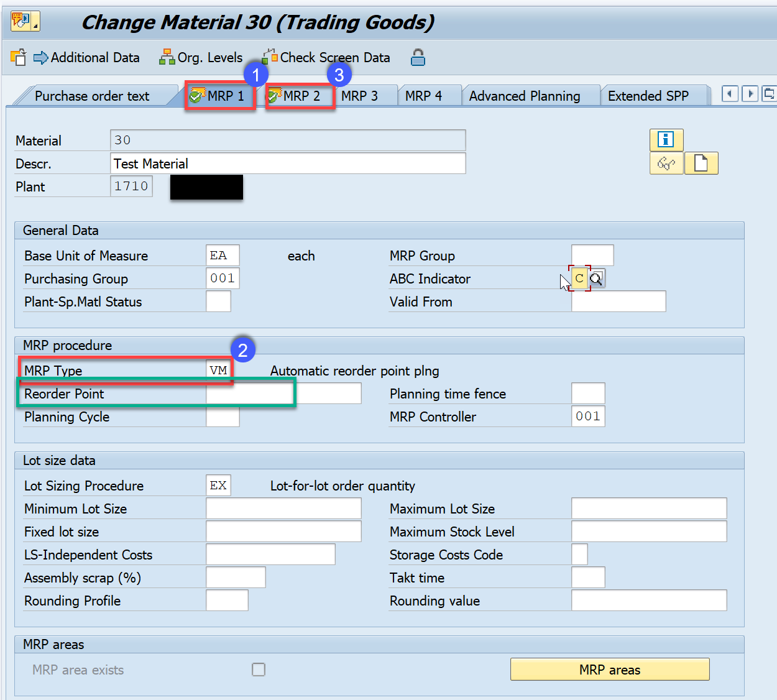Click the display glasses icon
The height and width of the screenshot is (700, 777).
(666, 163)
